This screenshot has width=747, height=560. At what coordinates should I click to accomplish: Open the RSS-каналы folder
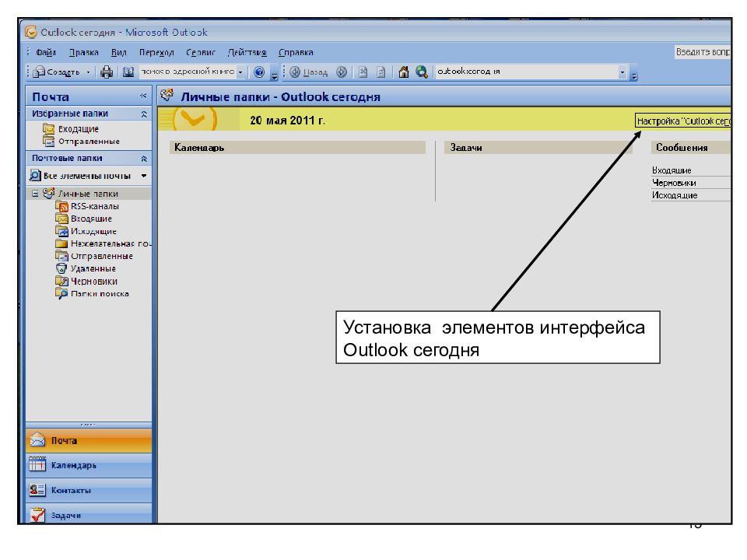95,206
